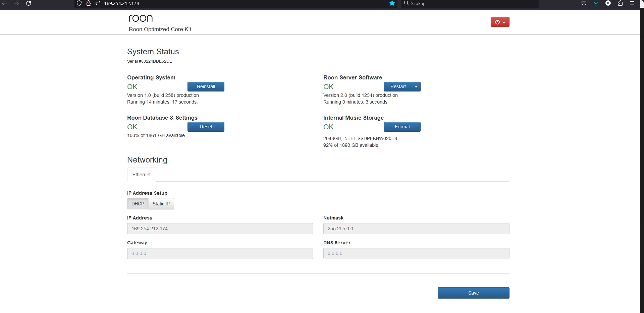Click the search magnifier icon
The width and height of the screenshot is (644, 313).
406,3
